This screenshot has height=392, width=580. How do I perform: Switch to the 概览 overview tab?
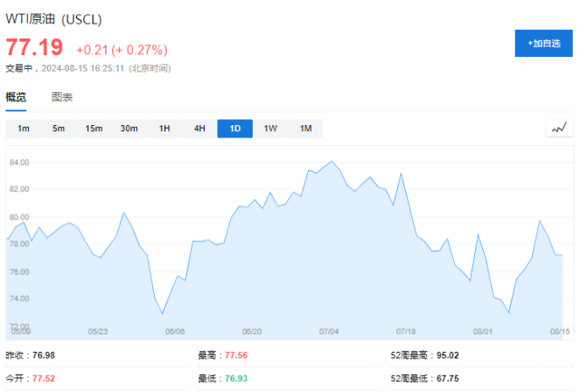pyautogui.click(x=16, y=97)
